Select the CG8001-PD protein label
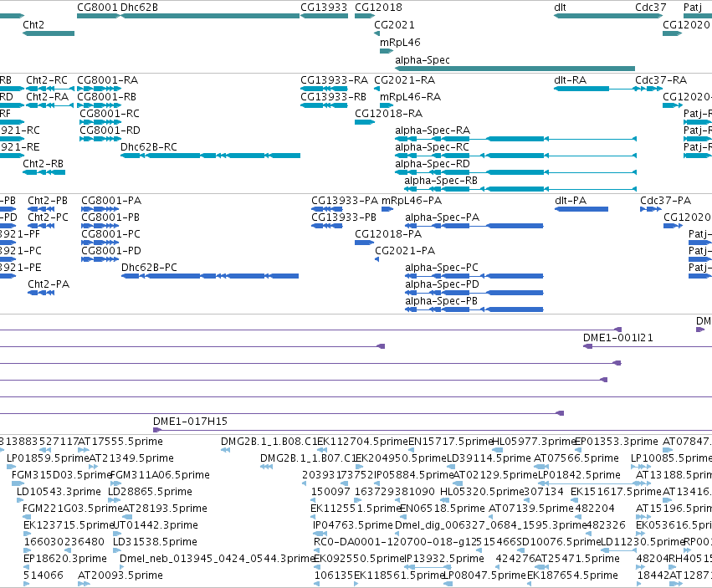This screenshot has height=588, width=712. click(111, 251)
